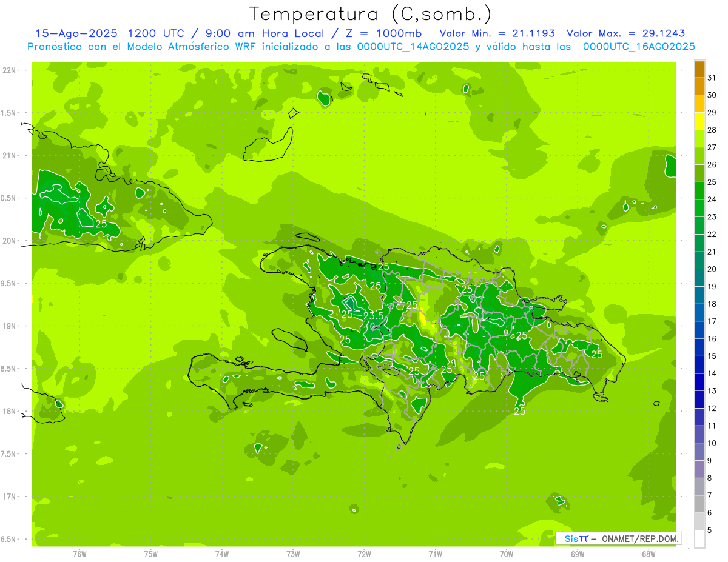This screenshot has height=562, width=728.
Task: Click the "72W" longitude label
Action: click(x=364, y=554)
